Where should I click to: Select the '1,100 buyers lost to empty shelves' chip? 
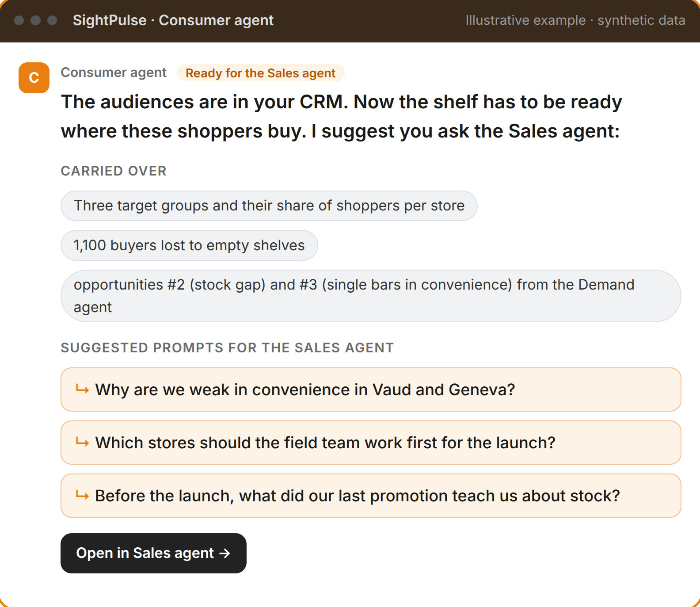tap(189, 245)
